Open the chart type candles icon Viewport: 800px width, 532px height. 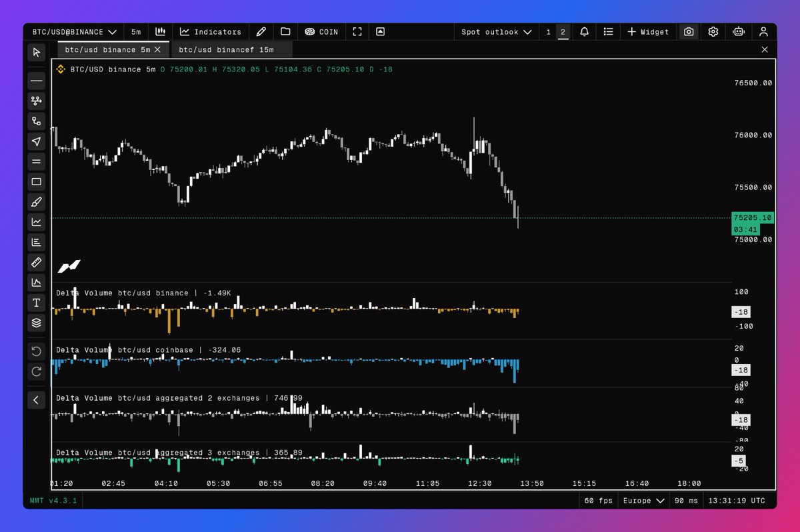160,31
